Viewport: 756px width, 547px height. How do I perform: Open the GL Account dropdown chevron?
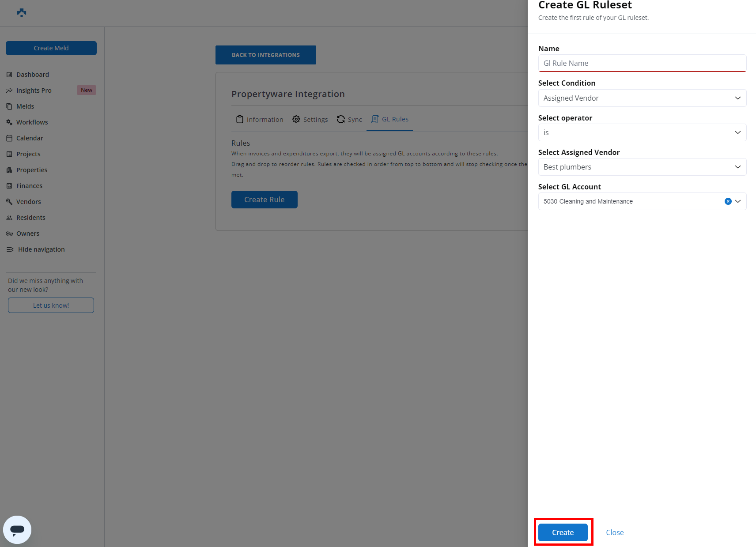click(738, 201)
